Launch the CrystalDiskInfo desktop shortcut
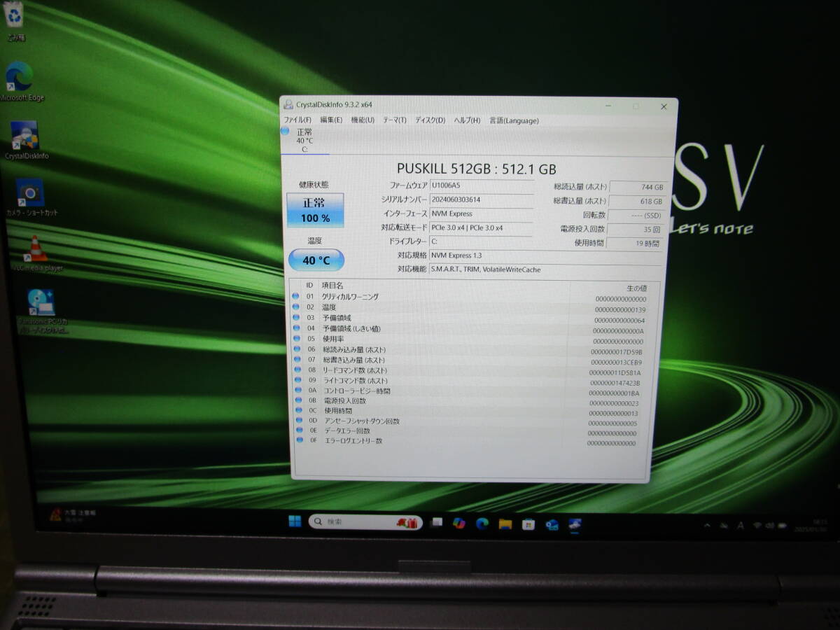The width and height of the screenshot is (840, 630). click(26, 140)
